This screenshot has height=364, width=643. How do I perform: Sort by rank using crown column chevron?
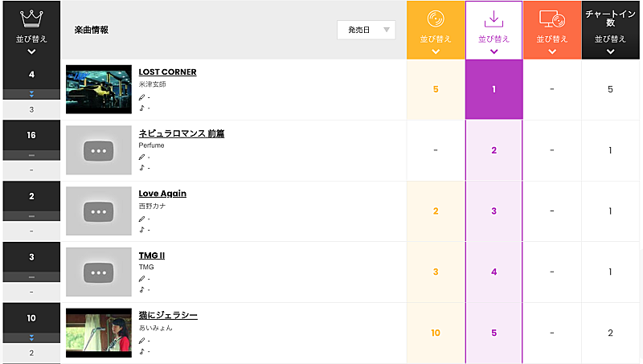31,51
